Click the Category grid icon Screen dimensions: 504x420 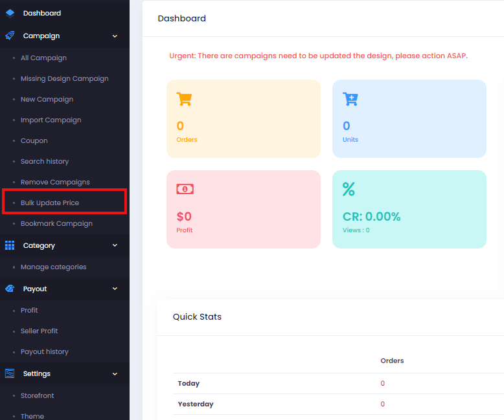(10, 245)
